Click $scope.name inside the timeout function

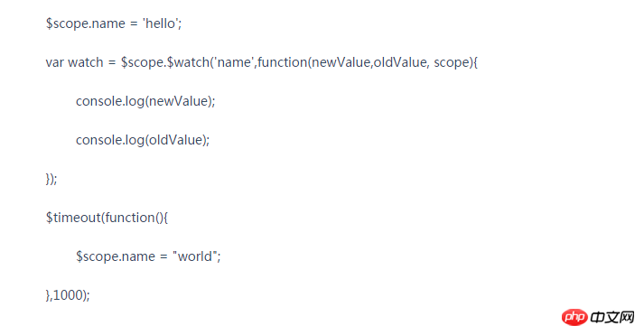click(x=116, y=256)
